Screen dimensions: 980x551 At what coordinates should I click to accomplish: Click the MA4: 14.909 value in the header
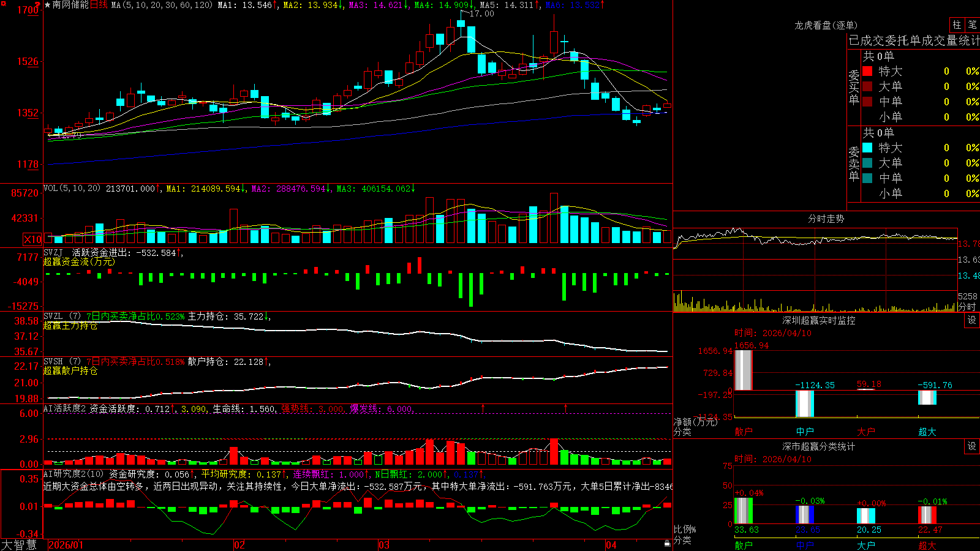point(442,5)
